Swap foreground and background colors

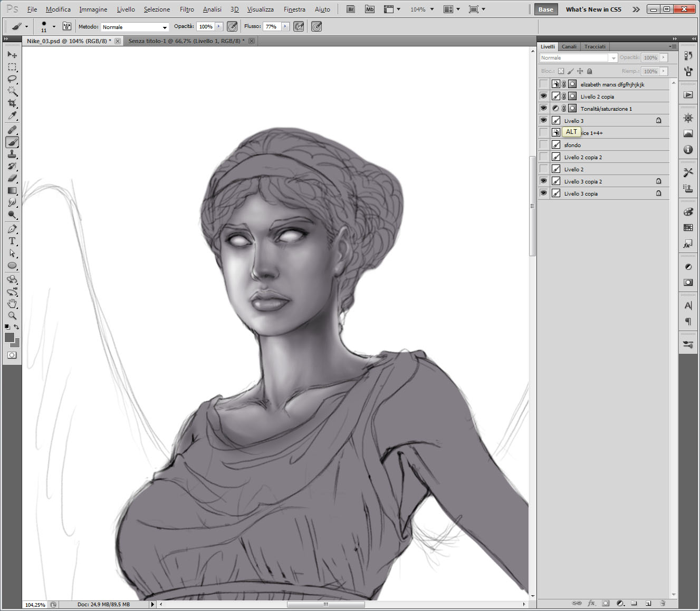tap(16, 327)
